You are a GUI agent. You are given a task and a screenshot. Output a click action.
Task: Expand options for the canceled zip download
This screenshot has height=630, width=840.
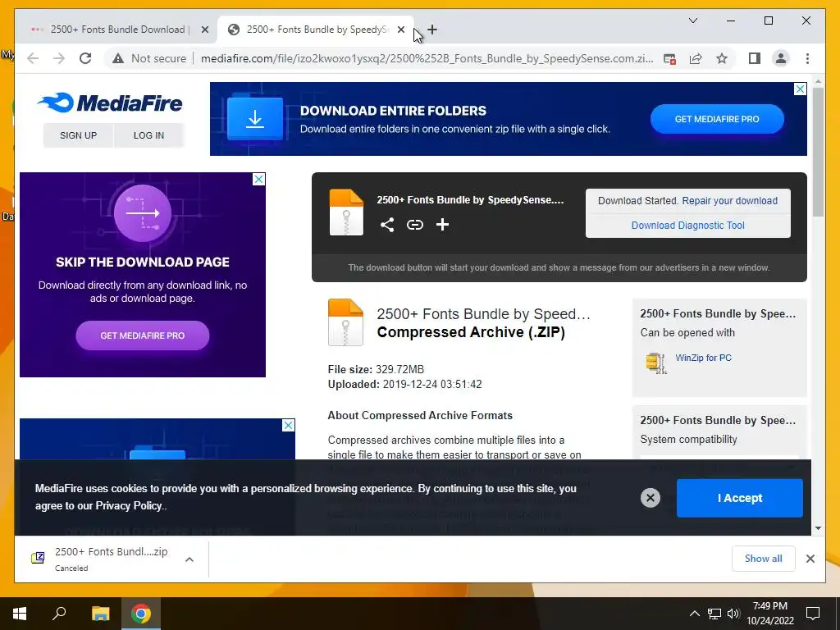(x=189, y=559)
